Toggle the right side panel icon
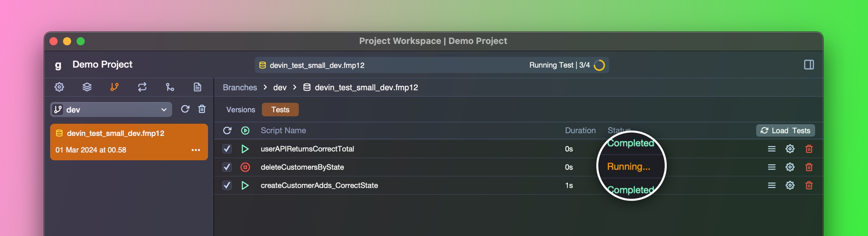 808,65
